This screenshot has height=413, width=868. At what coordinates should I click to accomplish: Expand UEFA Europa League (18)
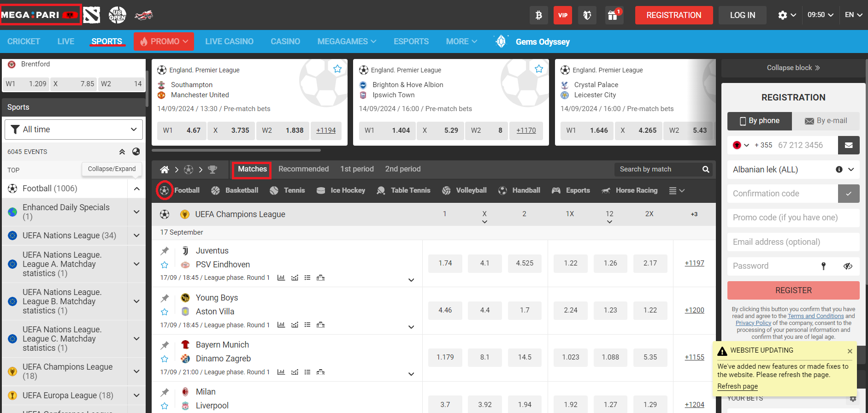136,395
